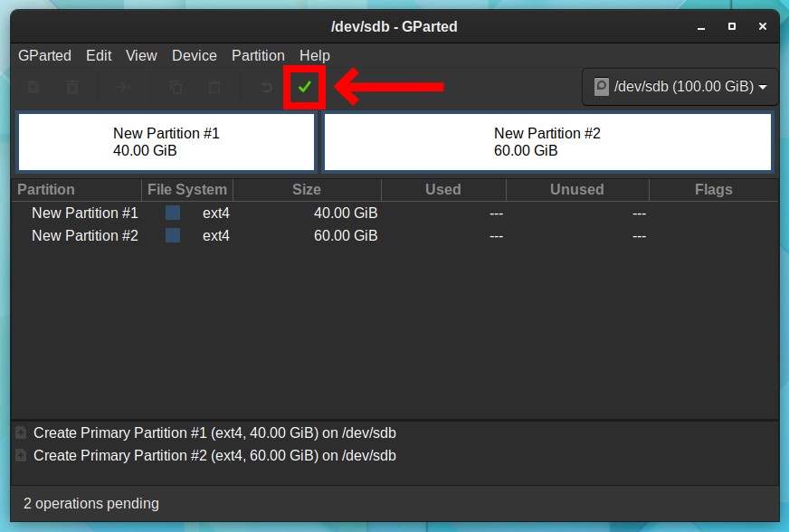Click the icon beside Create Primary Partition #2
789x532 pixels.
pos(21,455)
